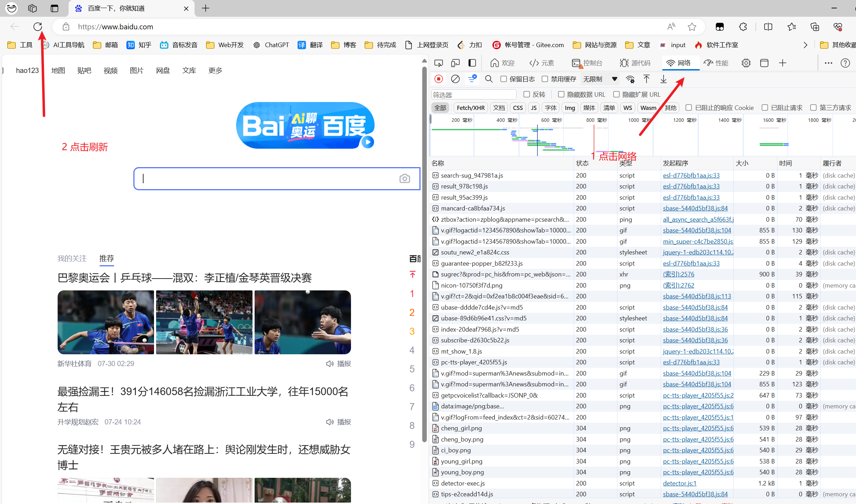Toggle the device emulation icon in DevTools
856x504 pixels.
[455, 63]
